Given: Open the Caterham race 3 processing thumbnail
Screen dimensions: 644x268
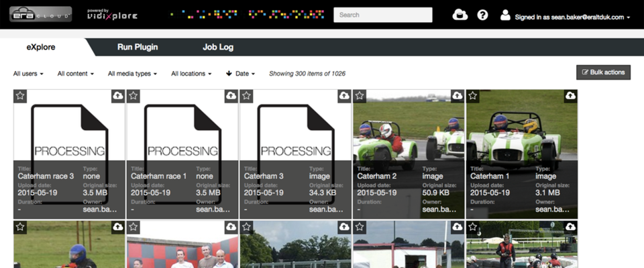Looking at the screenshot, I should click(69, 154).
